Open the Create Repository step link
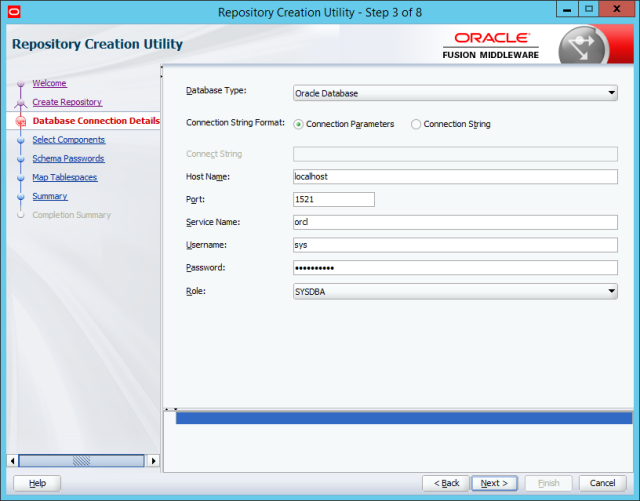Screen dimensions: 640x501 click(67, 102)
